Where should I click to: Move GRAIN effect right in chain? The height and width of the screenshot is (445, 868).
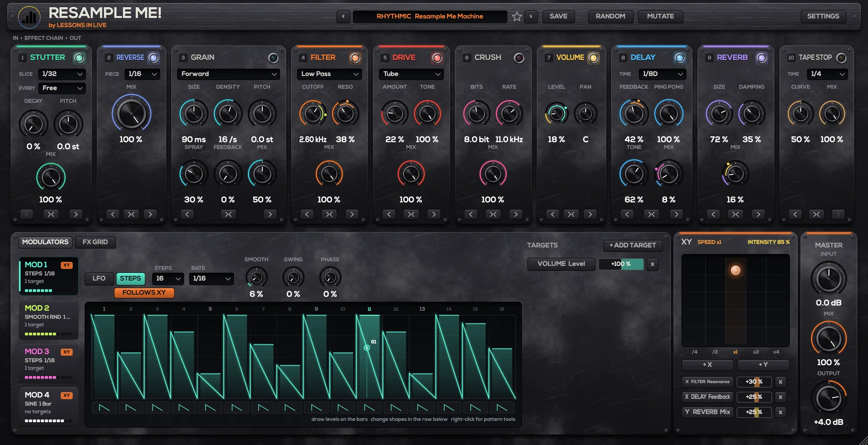coord(270,214)
